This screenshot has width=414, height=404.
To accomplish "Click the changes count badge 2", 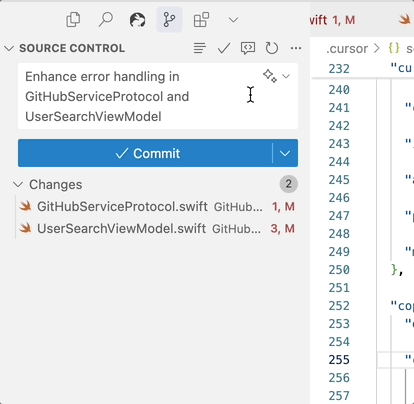I will [x=288, y=184].
